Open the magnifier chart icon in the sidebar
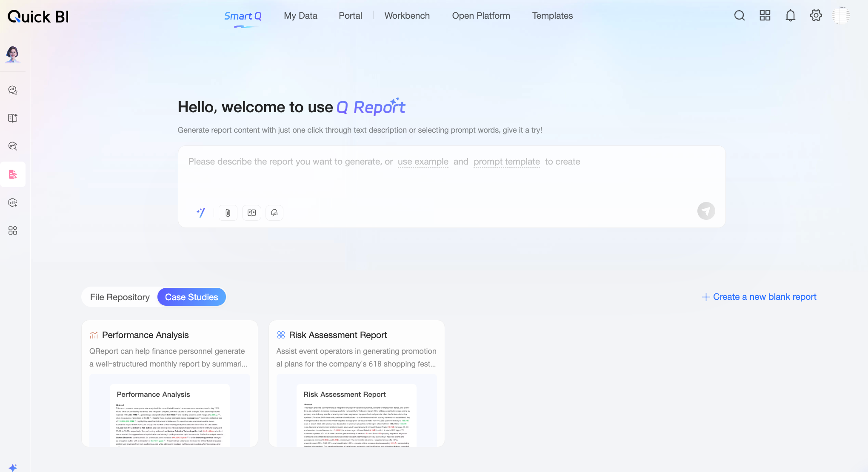The width and height of the screenshot is (868, 472). point(13,146)
